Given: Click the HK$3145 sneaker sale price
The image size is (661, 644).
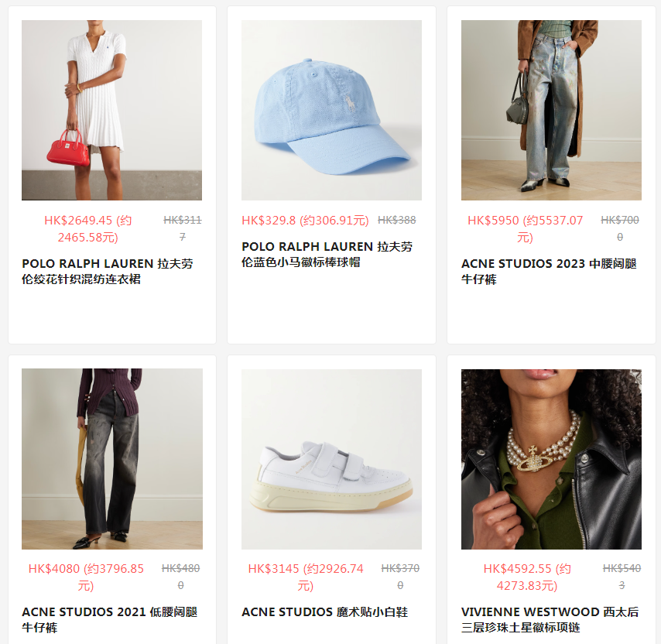Looking at the screenshot, I should (306, 577).
